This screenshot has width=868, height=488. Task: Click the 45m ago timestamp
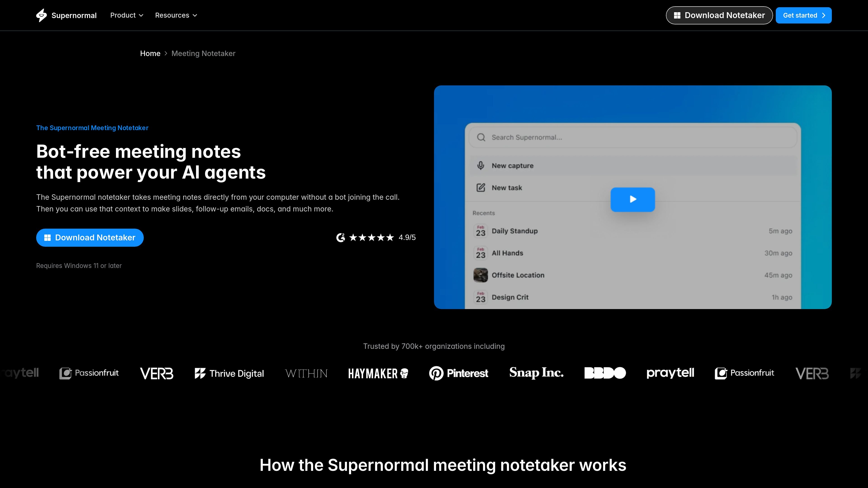(x=778, y=275)
